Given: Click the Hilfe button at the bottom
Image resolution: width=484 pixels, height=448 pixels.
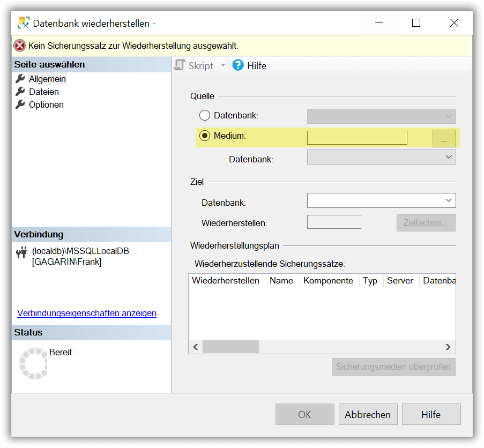Looking at the screenshot, I should pos(431,414).
